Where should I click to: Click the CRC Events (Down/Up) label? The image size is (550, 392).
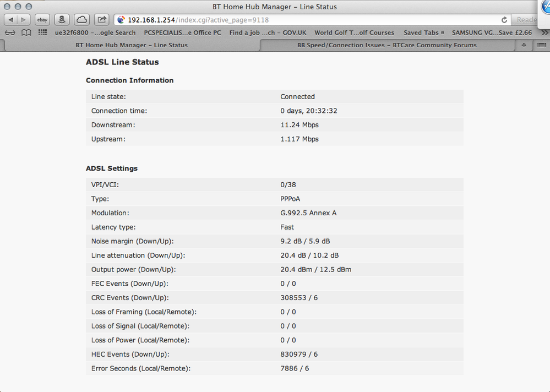coord(130,298)
